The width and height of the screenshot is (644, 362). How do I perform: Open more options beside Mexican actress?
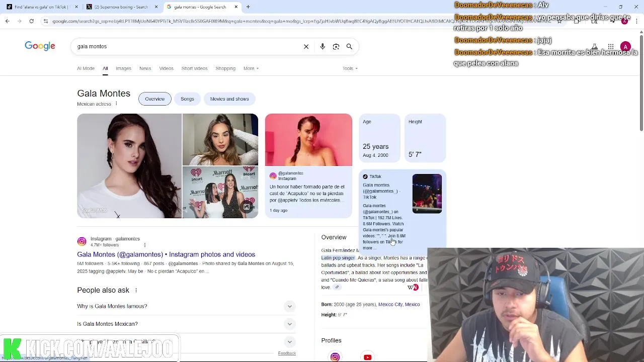point(116,104)
